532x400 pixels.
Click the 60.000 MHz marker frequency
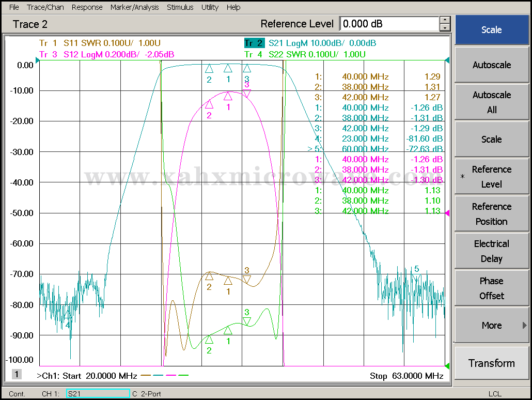pyautogui.click(x=365, y=149)
